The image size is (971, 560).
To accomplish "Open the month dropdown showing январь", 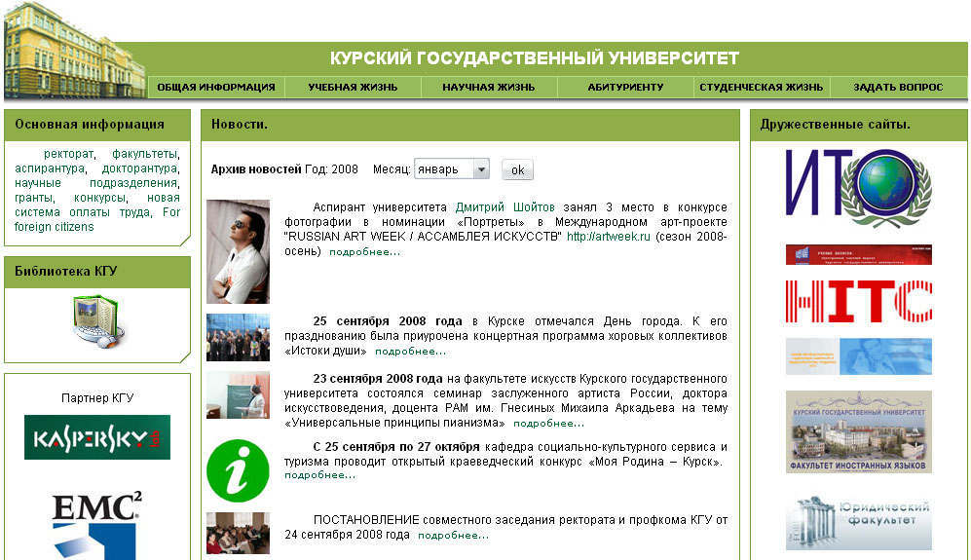I will click(452, 169).
